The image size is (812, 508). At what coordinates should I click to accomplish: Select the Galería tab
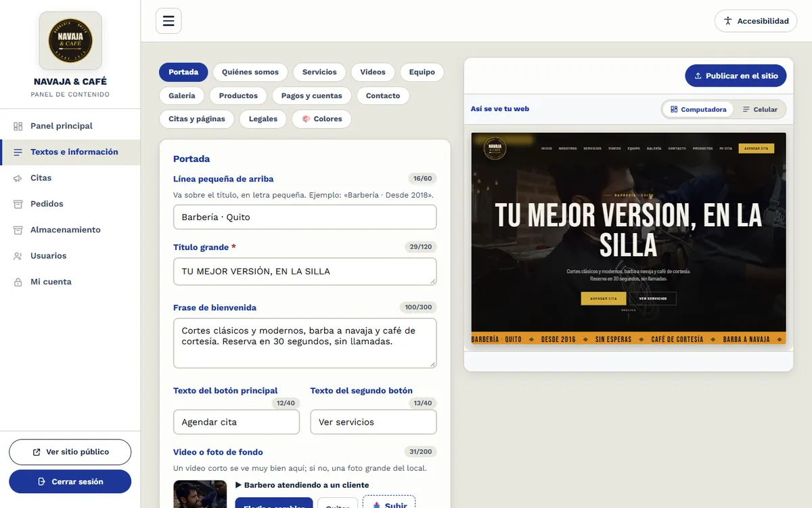click(182, 96)
